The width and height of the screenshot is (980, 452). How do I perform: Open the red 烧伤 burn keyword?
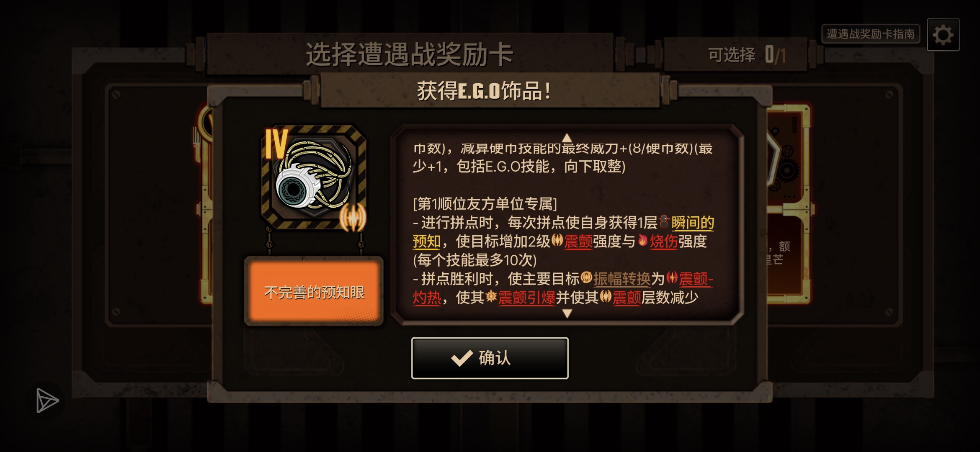pos(664,241)
